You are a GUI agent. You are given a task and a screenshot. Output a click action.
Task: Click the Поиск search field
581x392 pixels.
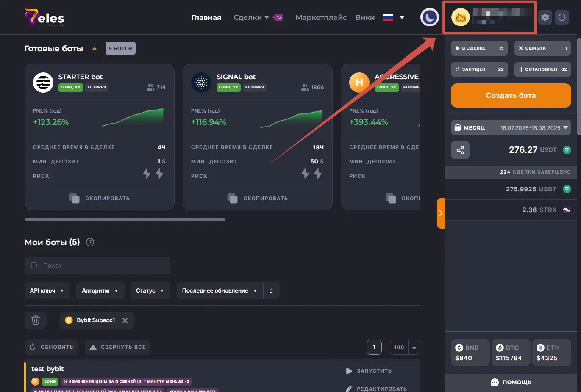click(97, 265)
